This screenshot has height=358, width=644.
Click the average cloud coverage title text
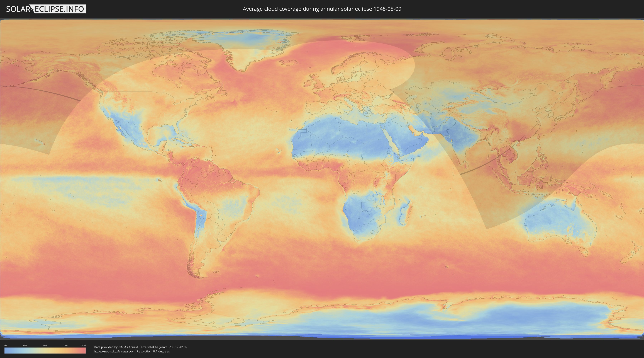coord(322,9)
